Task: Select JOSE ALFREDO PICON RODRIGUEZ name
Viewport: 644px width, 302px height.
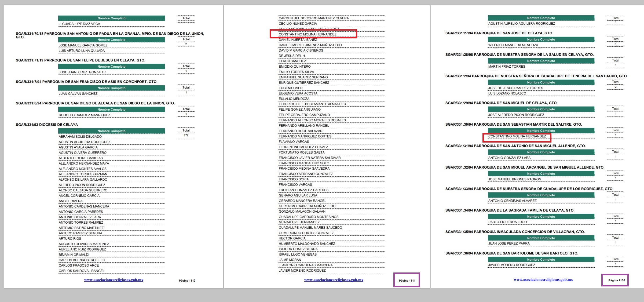Action: [x=516, y=115]
